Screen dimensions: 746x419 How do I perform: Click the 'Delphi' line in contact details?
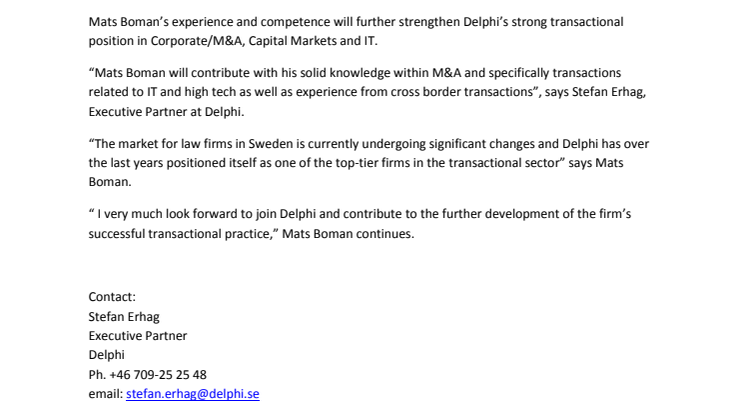point(106,355)
